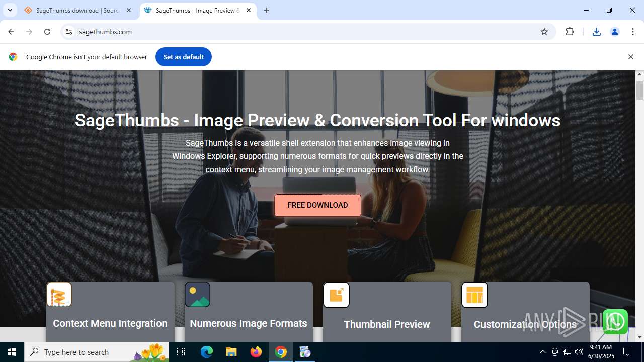The width and height of the screenshot is (644, 362).
Task: Bookmark this page with the star icon
Action: [x=544, y=32]
